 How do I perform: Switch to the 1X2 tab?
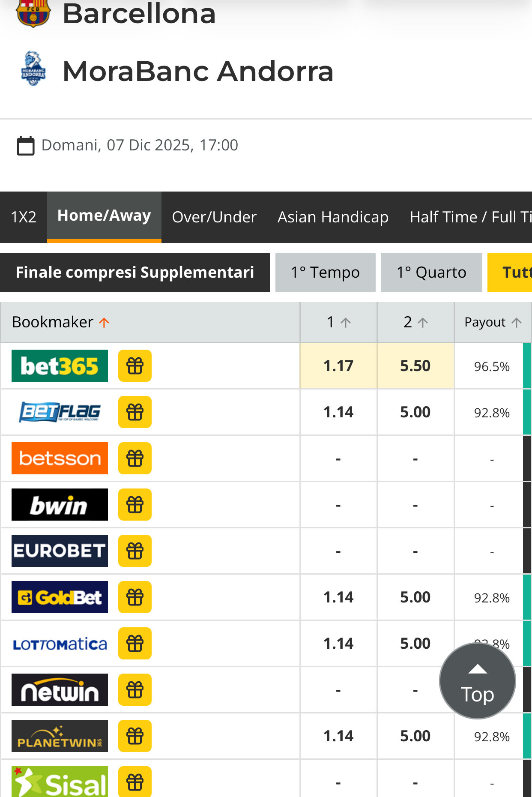click(24, 217)
